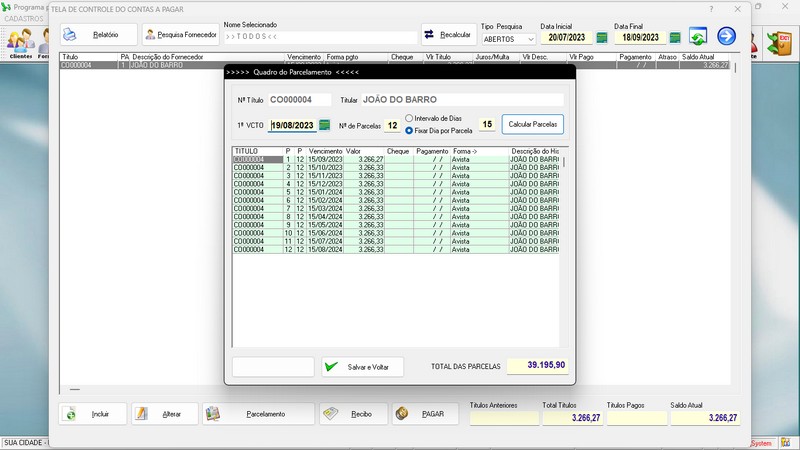Select Intervalo de Dias radio option
The height and width of the screenshot is (450, 800).
click(410, 119)
